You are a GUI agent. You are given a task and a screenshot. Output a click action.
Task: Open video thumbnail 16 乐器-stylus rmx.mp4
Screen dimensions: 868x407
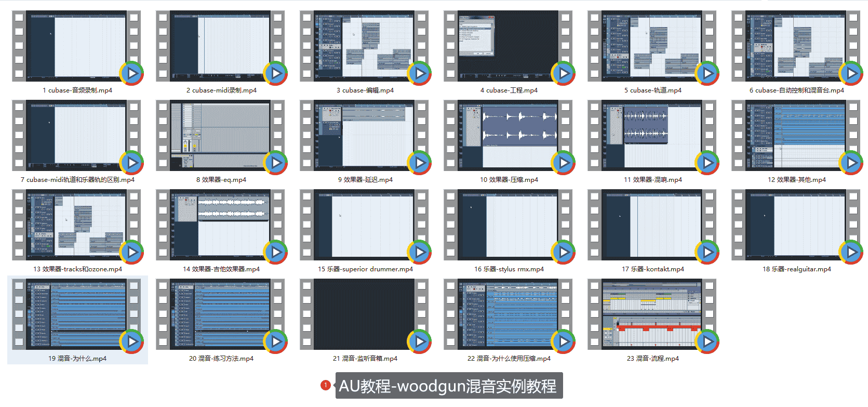(x=509, y=225)
